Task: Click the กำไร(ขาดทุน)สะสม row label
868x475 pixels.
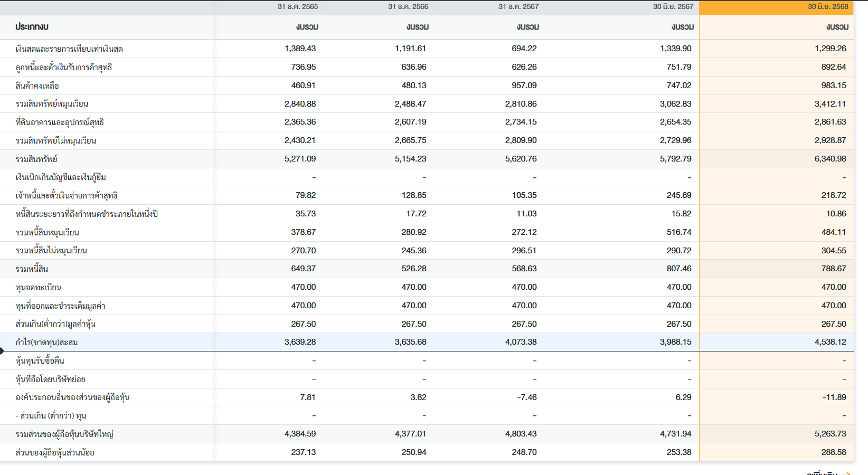Action: (x=46, y=342)
